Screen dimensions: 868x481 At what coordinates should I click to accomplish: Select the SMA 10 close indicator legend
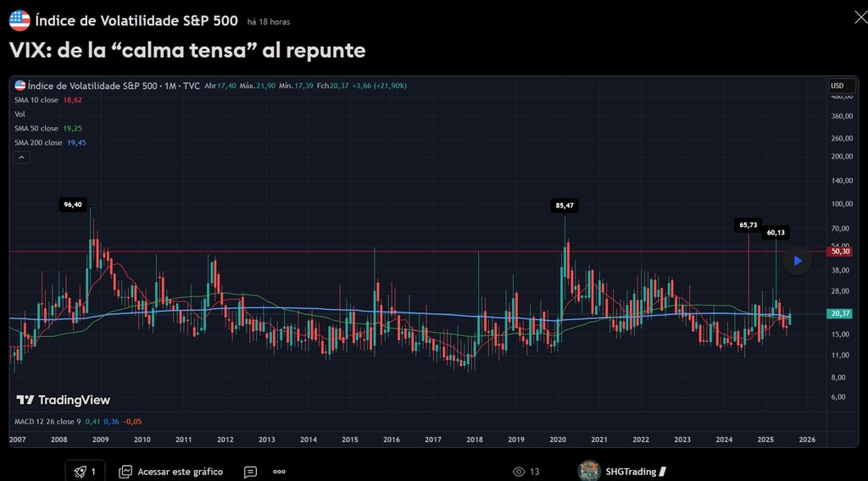pos(48,100)
